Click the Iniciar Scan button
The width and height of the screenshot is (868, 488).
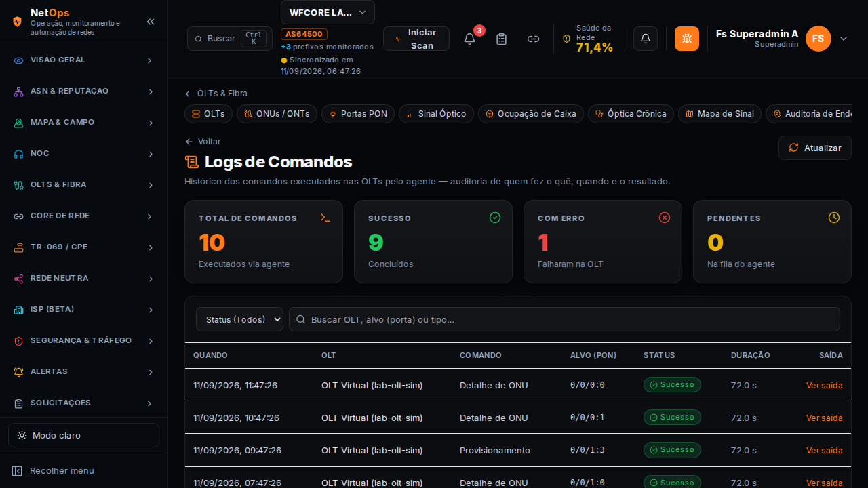[x=416, y=39]
